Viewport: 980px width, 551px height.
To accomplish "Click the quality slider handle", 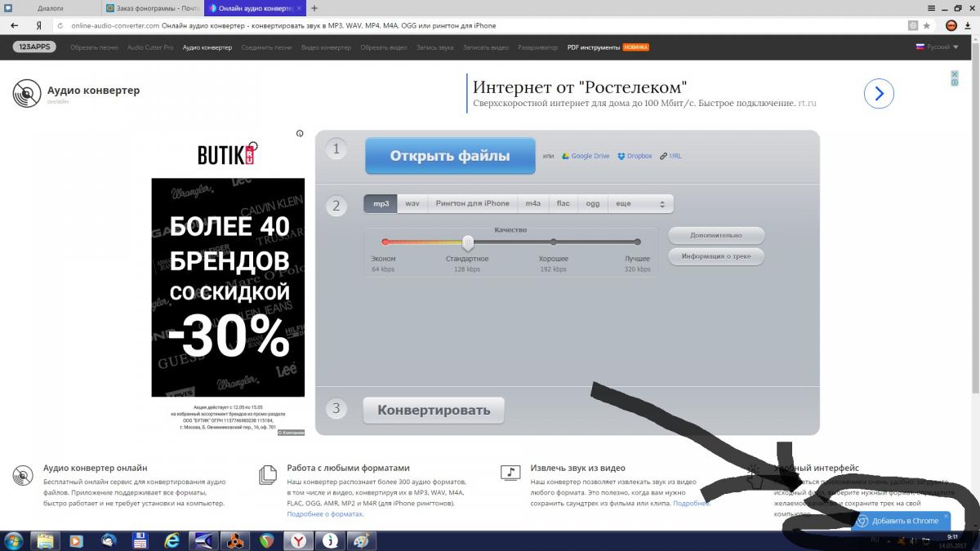I will [468, 242].
